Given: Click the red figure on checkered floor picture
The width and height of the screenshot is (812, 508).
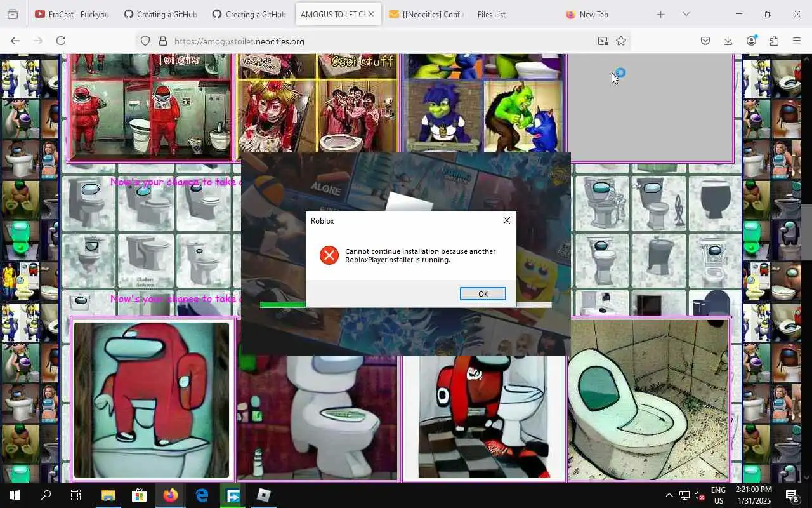Looking at the screenshot, I should [484, 417].
